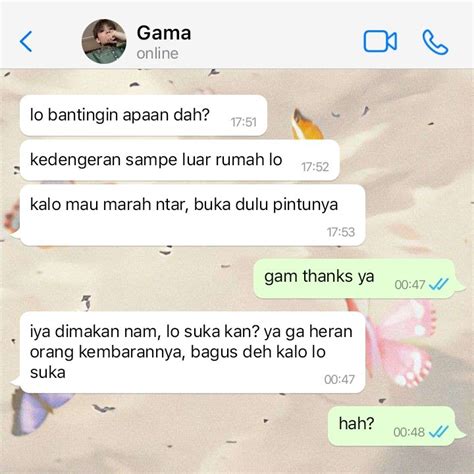This screenshot has width=474, height=474.
Task: Tap read receipt ticks on "gam thanks ya"
Action: point(439,284)
